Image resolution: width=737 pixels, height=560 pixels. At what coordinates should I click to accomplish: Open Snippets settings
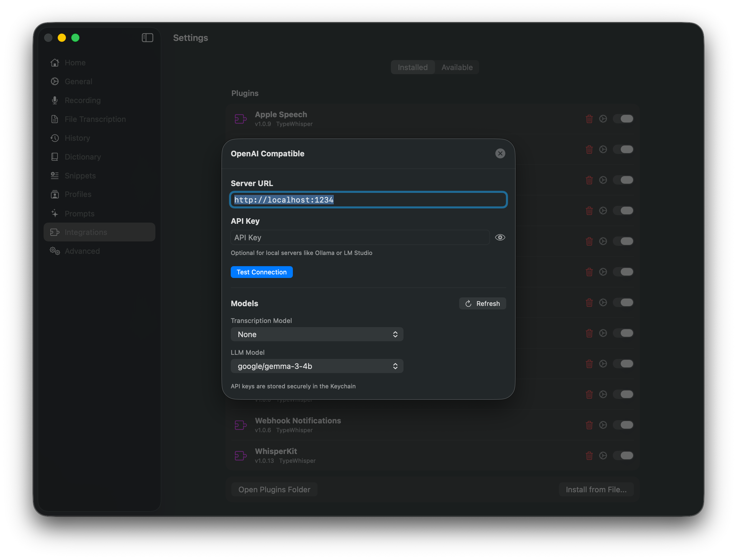tap(80, 176)
